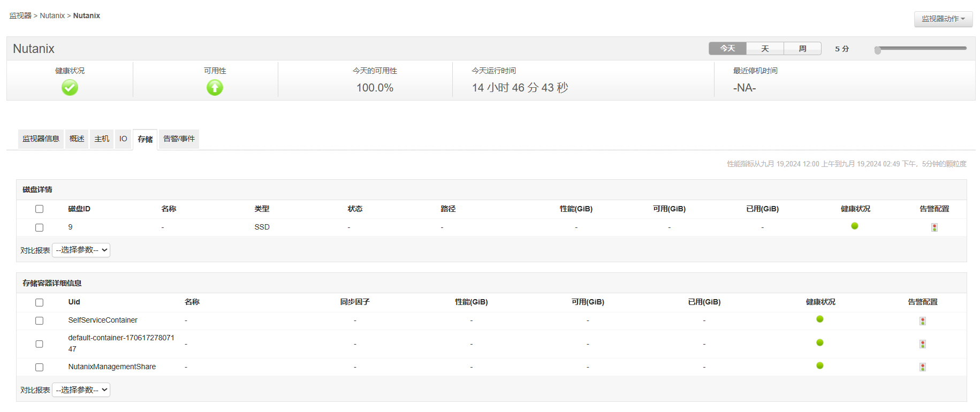This screenshot has width=980, height=412.
Task: Click the Nutanix group breadcrumb link
Action: click(x=52, y=16)
